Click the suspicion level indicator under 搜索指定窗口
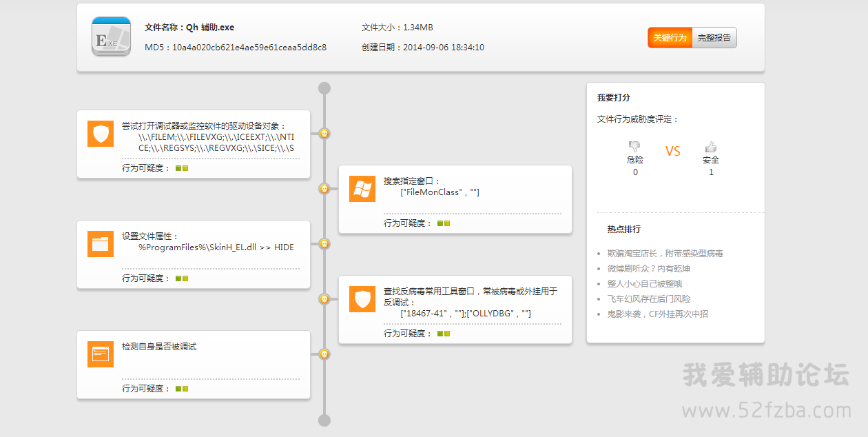This screenshot has width=868, height=437. coord(443,223)
